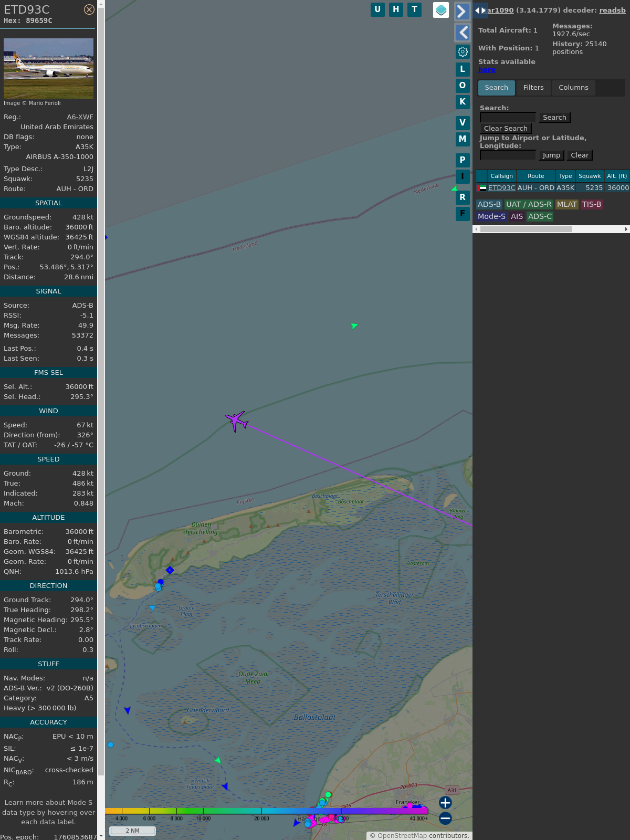Switch to the Filters tab

533,88
